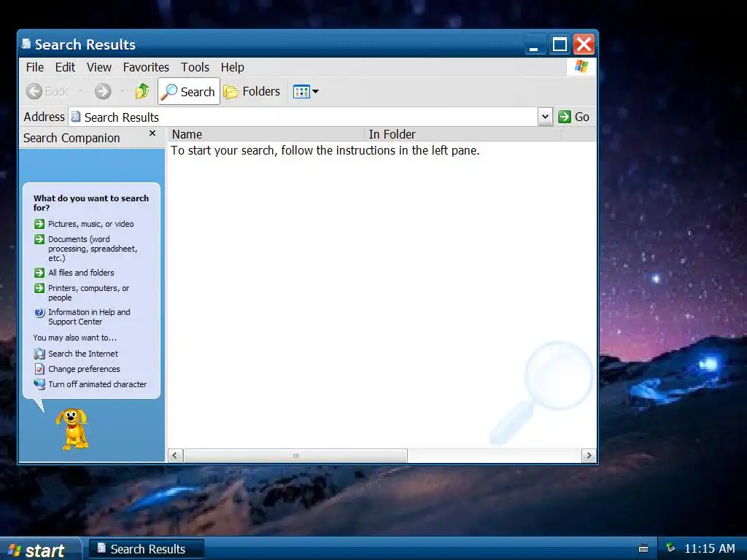
Task: Open the View menu
Action: [x=99, y=67]
